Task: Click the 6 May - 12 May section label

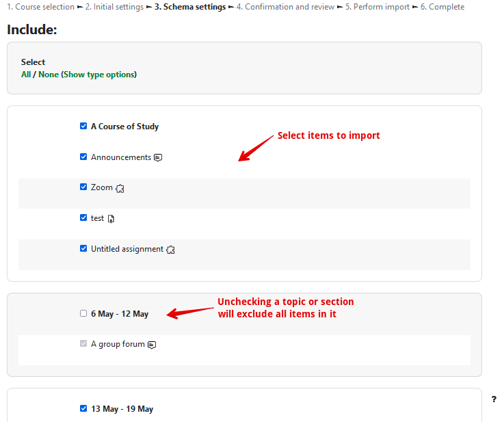Action: 120,314
